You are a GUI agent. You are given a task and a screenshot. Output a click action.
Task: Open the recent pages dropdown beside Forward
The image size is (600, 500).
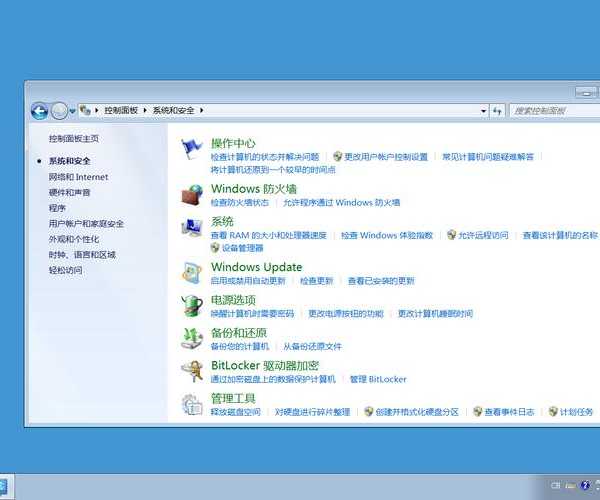pos(72,112)
